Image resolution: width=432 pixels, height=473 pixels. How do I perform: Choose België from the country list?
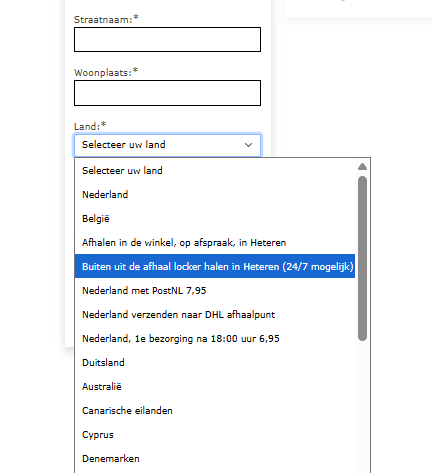tap(215, 218)
